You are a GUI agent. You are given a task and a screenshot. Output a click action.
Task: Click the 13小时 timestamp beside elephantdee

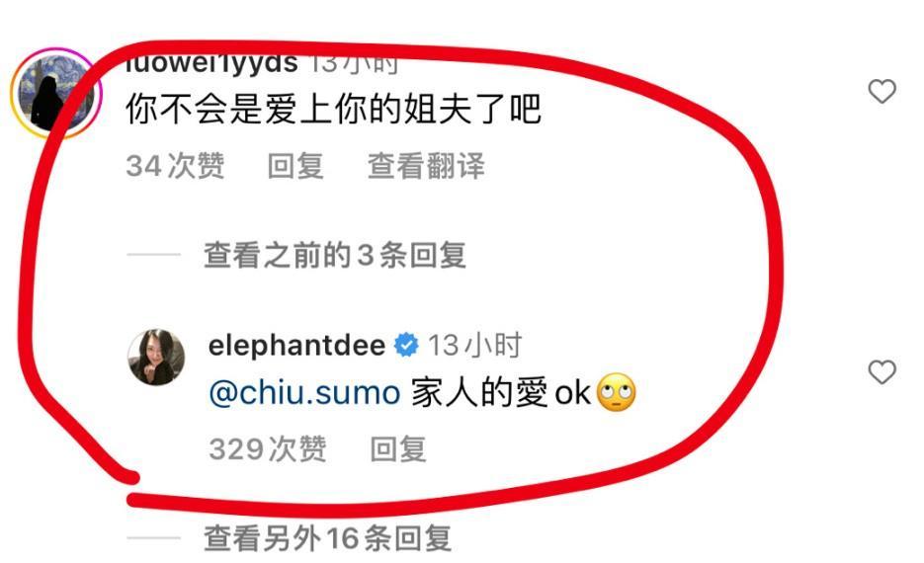pyautogui.click(x=475, y=345)
